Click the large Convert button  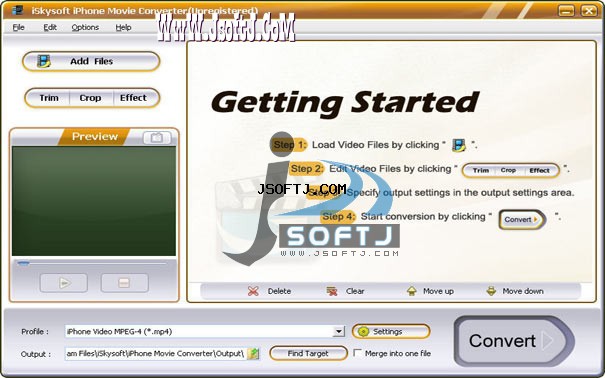(x=514, y=341)
